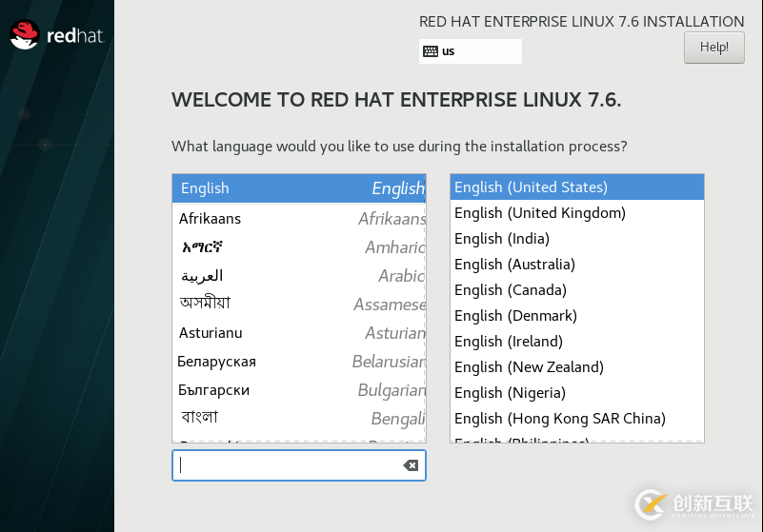
Task: Choose English (United Kingdom) locale
Action: (576, 213)
